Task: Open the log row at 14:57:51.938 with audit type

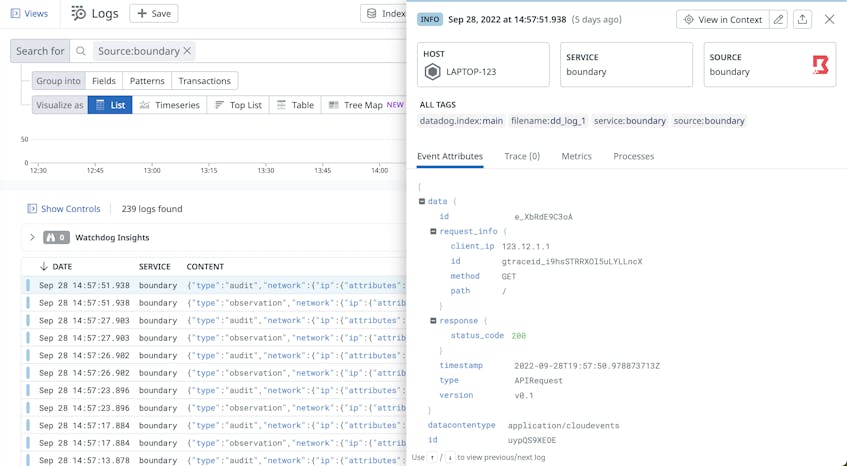Action: coord(214,285)
